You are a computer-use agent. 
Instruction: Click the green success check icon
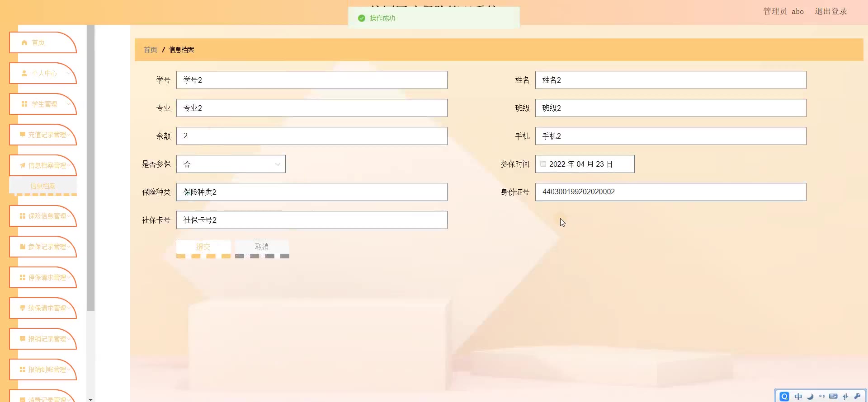(362, 18)
